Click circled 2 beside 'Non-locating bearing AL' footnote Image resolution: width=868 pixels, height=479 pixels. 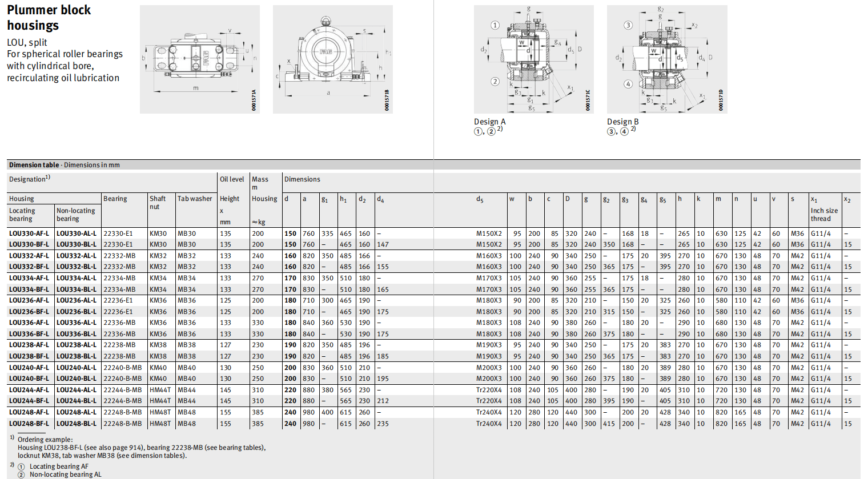(21, 475)
